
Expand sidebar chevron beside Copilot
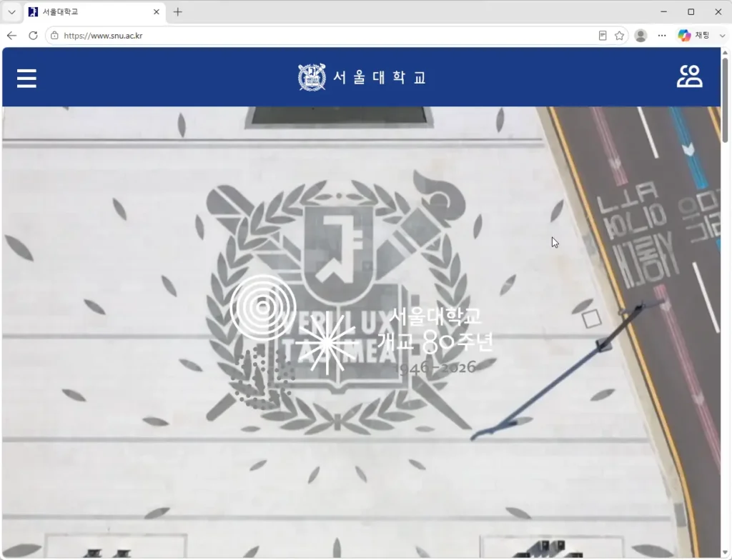(x=722, y=36)
